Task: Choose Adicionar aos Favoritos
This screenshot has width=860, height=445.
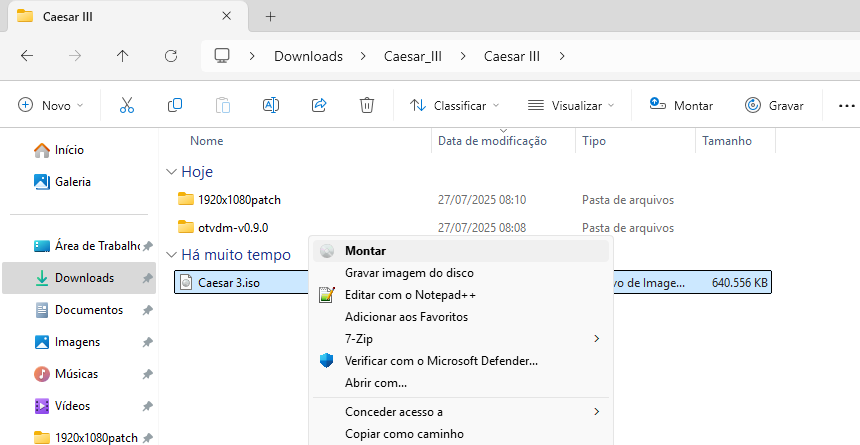Action: pos(461,317)
